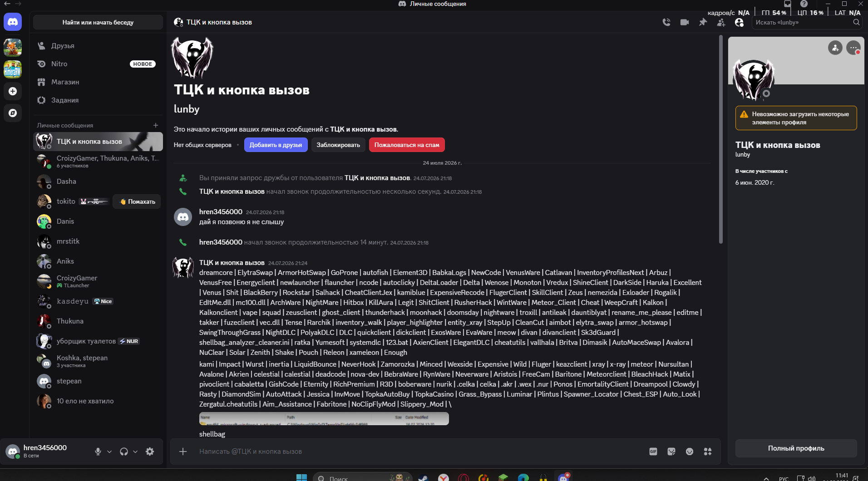
Task: Open the kasdeyu direct message
Action: pos(98,301)
